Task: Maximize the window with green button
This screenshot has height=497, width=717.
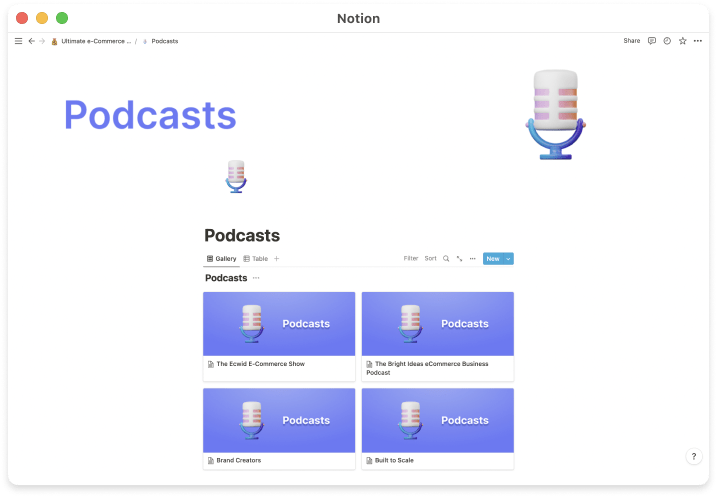Action: (x=62, y=18)
